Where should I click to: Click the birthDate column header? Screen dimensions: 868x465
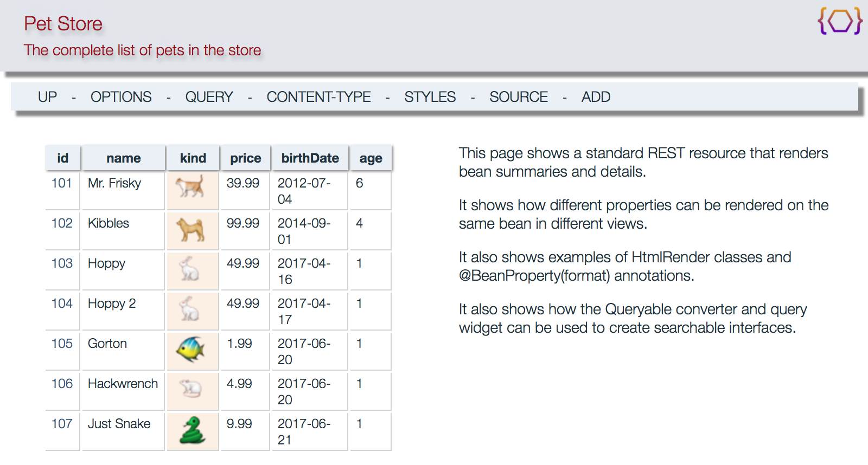(x=310, y=158)
